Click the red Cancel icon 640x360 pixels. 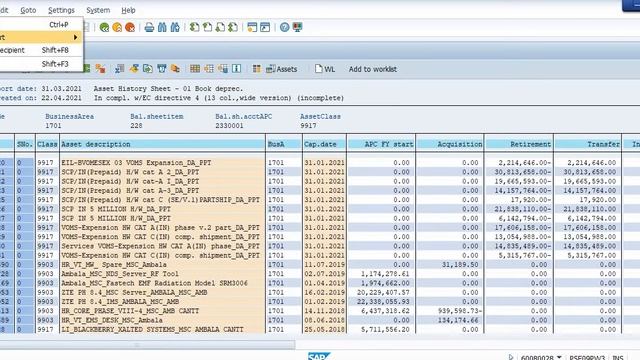[x=130, y=27]
